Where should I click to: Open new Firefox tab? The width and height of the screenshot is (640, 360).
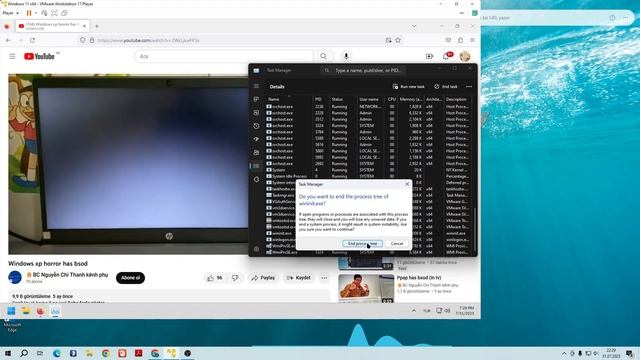pyautogui.click(x=97, y=26)
